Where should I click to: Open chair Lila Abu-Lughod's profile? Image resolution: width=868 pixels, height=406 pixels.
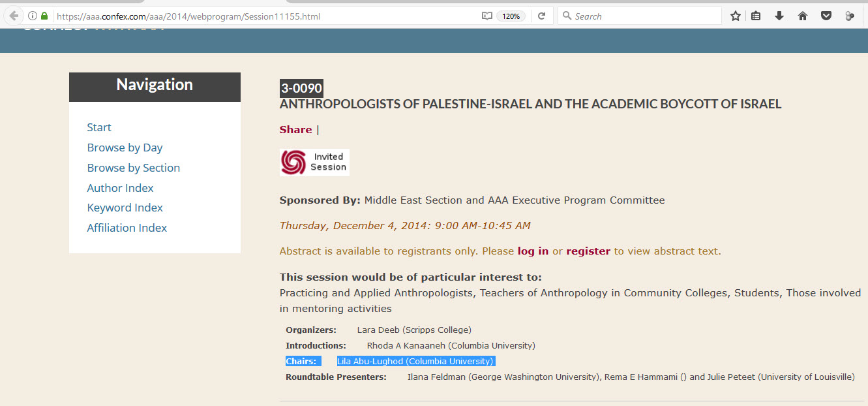pos(415,361)
